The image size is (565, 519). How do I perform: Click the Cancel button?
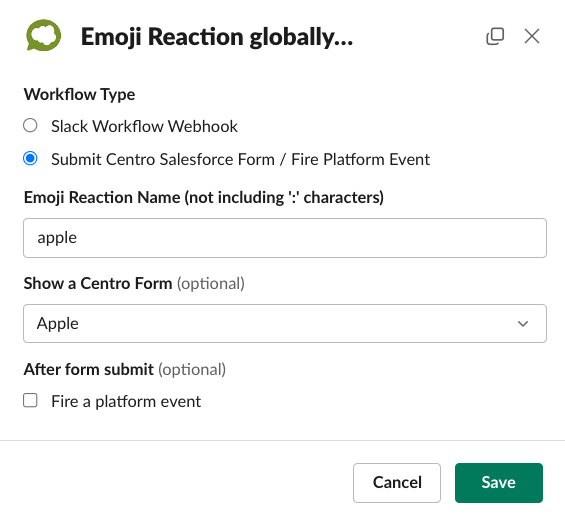(397, 483)
